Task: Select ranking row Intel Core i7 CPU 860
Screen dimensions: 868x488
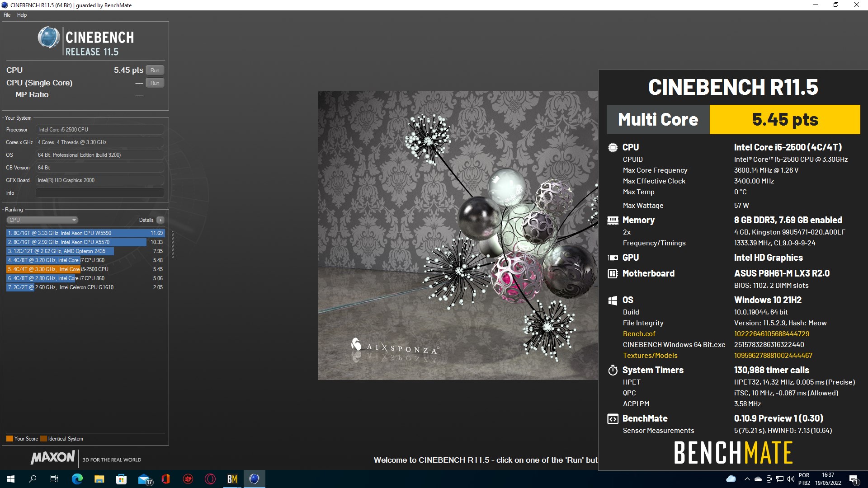Action: 85,278
